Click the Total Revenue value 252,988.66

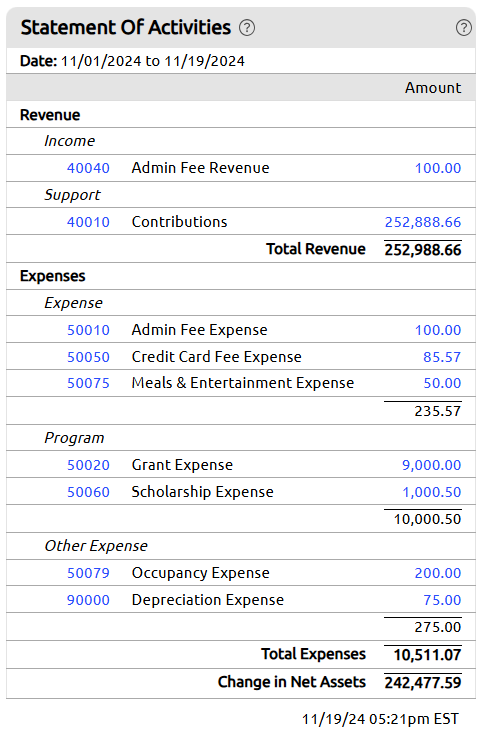tap(423, 250)
